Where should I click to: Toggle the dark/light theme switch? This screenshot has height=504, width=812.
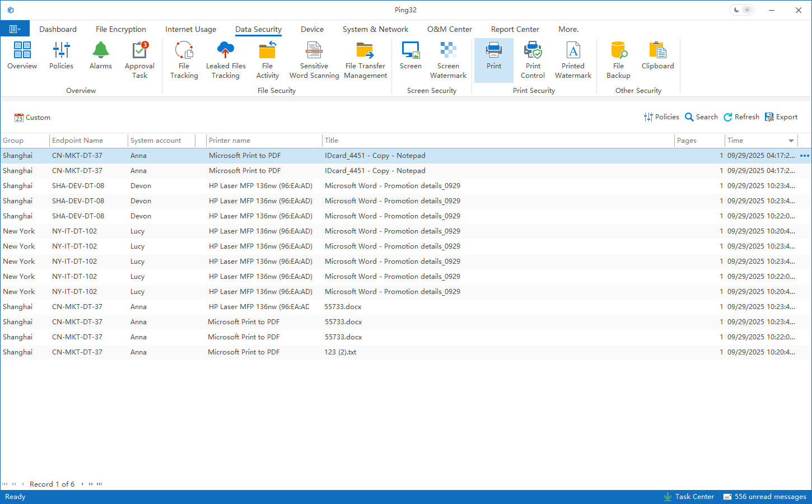742,10
